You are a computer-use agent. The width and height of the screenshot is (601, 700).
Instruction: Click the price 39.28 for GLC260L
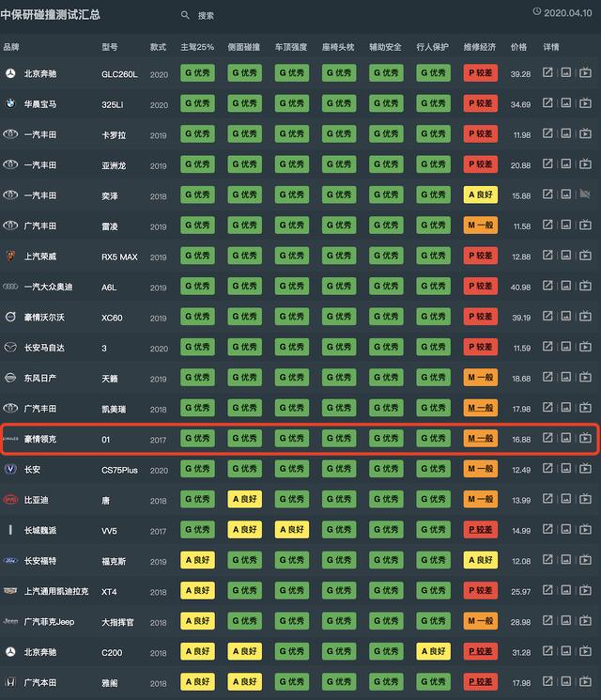click(x=520, y=74)
